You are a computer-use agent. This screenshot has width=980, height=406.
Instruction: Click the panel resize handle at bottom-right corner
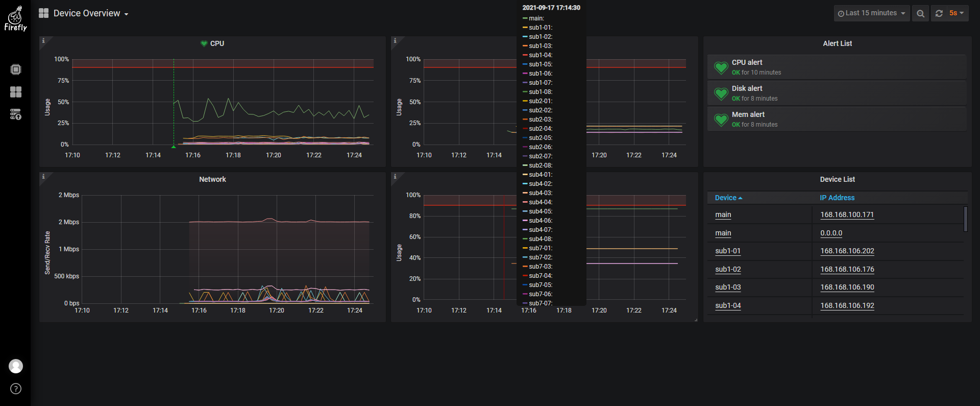(696, 320)
